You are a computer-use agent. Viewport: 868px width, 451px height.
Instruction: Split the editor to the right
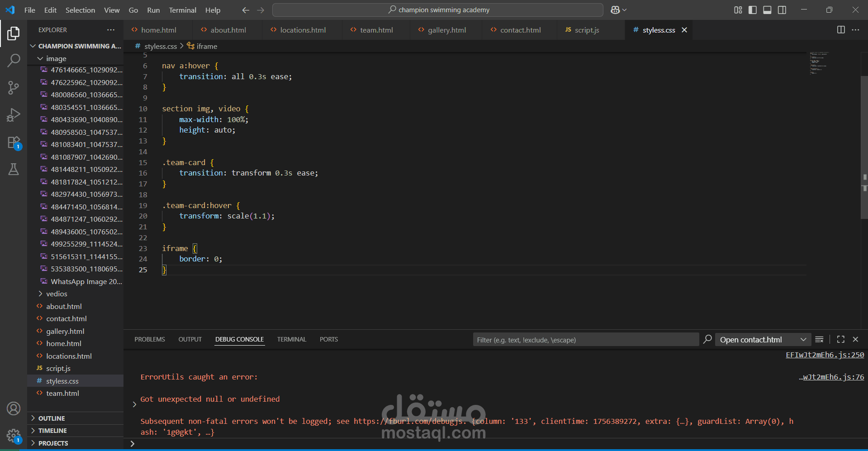(x=841, y=30)
